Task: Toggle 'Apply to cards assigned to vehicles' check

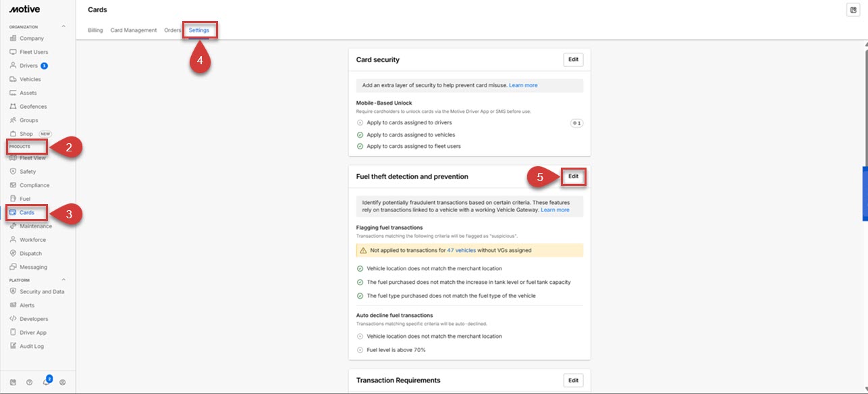Action: [x=360, y=134]
